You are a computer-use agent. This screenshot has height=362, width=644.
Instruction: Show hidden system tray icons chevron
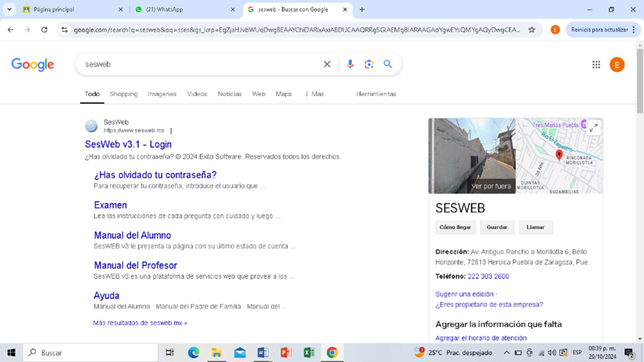click(506, 353)
